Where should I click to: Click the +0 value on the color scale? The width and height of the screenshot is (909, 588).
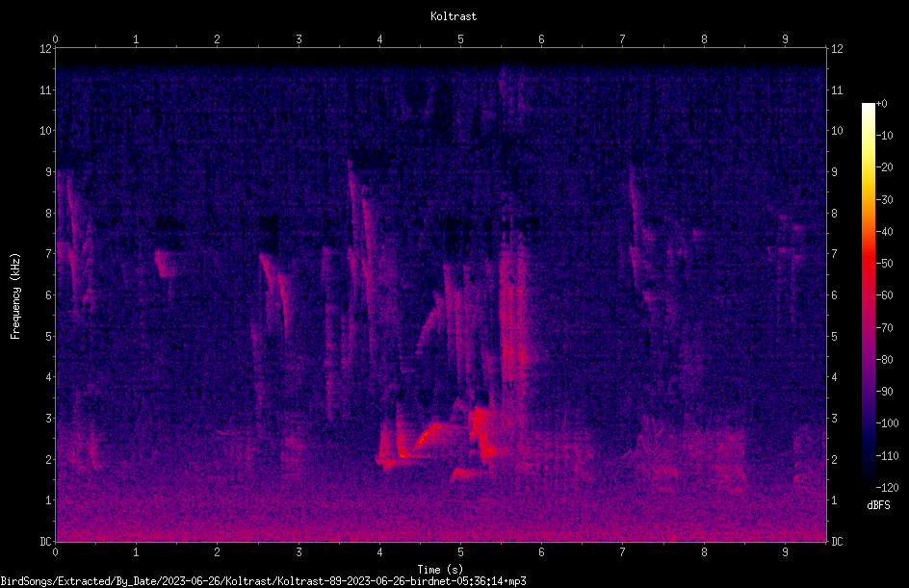click(x=881, y=104)
